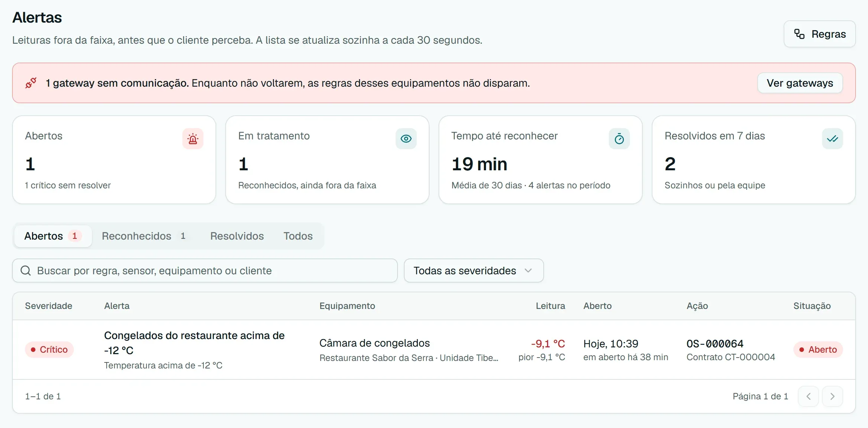Viewport: 868px width, 428px height.
Task: Click the magnifier icon in search field
Action: [x=26, y=271]
